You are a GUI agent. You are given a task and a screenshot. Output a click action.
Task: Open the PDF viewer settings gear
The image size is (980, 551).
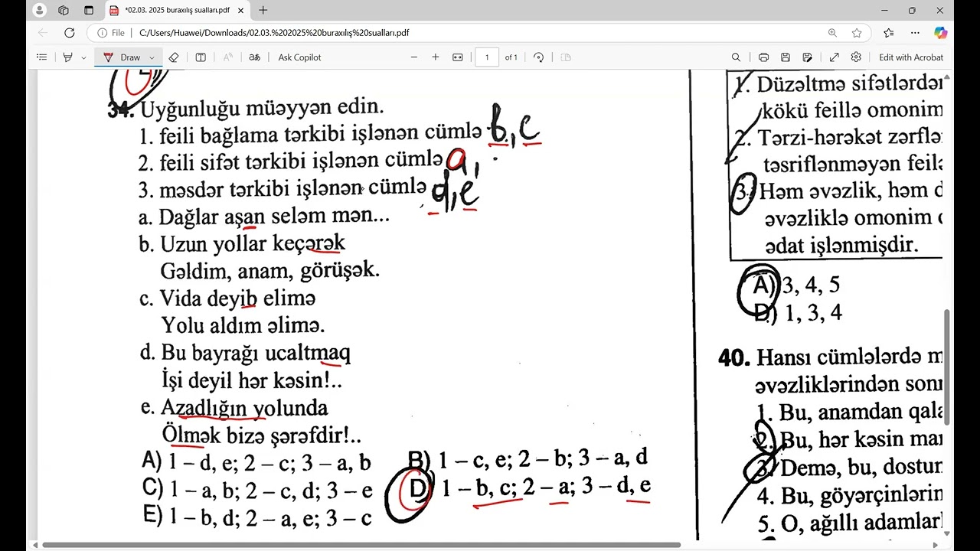[x=856, y=57]
